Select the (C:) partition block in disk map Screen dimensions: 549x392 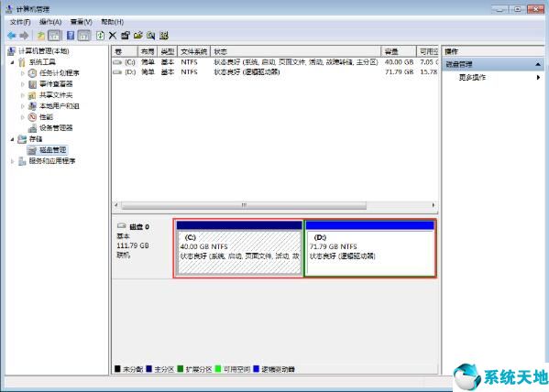pyautogui.click(x=239, y=248)
